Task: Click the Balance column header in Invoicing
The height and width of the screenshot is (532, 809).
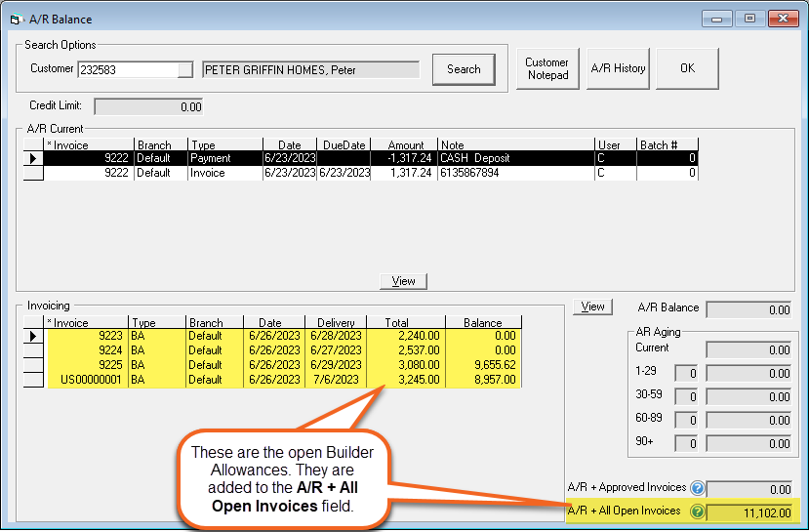Action: [x=483, y=322]
